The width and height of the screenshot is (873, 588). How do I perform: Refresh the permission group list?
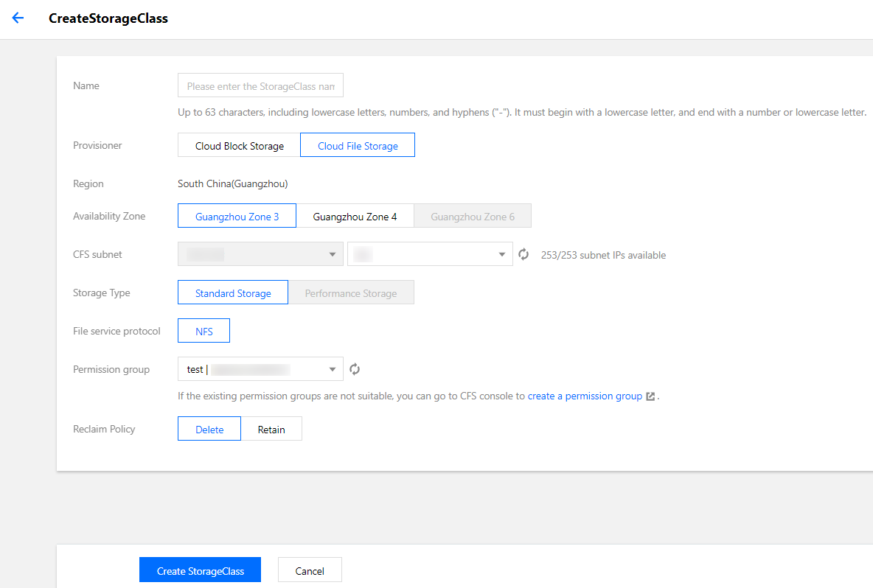(355, 369)
